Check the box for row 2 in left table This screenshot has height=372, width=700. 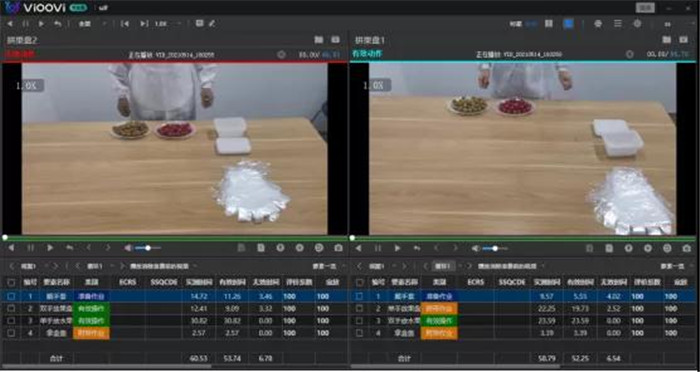tap(11, 309)
